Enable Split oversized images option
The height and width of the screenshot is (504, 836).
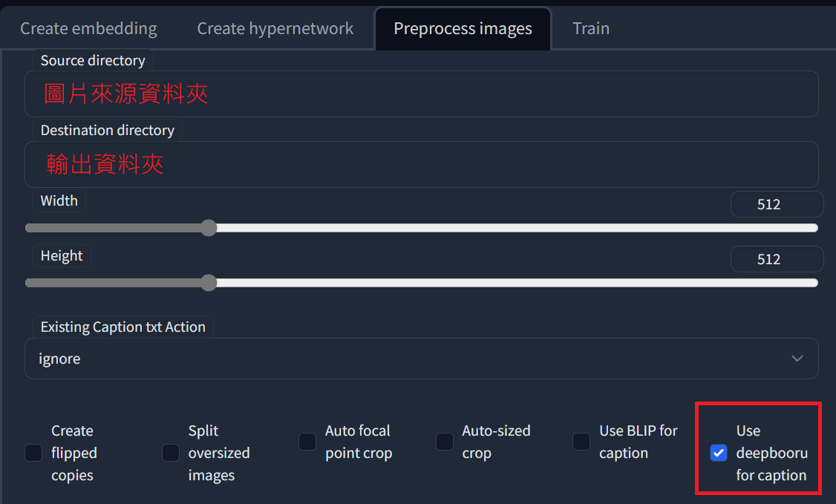[x=170, y=452]
